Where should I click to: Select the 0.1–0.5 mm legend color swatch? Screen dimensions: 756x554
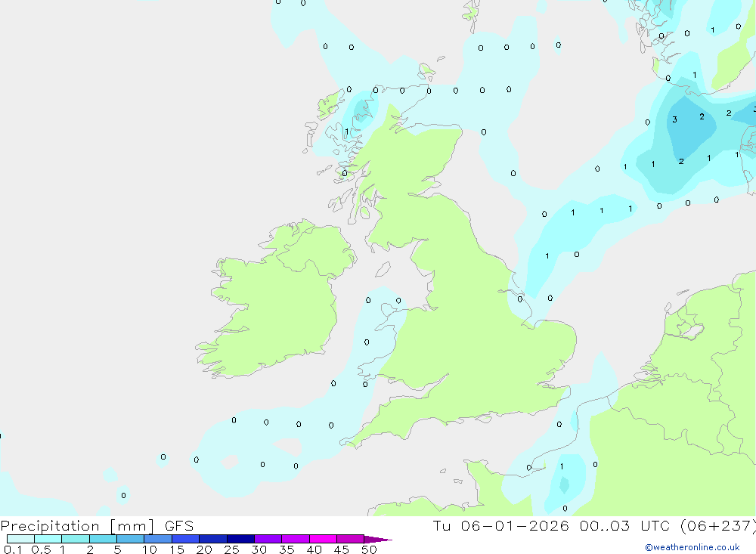click(20, 539)
